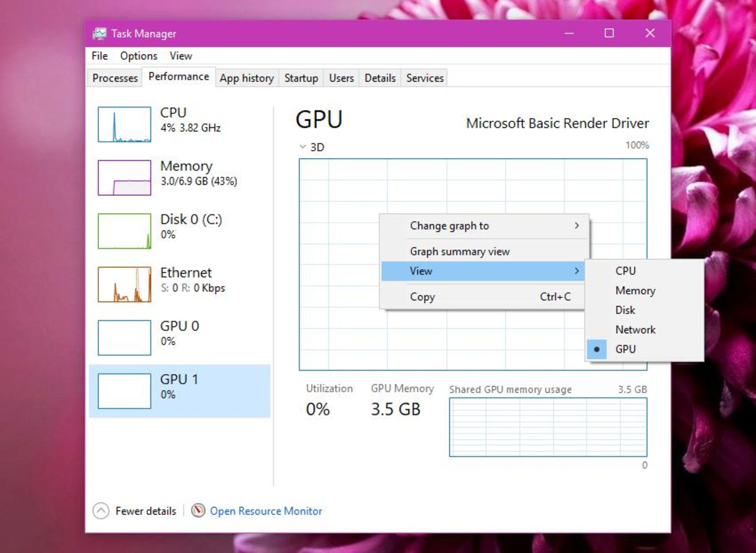The image size is (756, 553).
Task: Click the Task Manager title bar icon
Action: [x=99, y=34]
